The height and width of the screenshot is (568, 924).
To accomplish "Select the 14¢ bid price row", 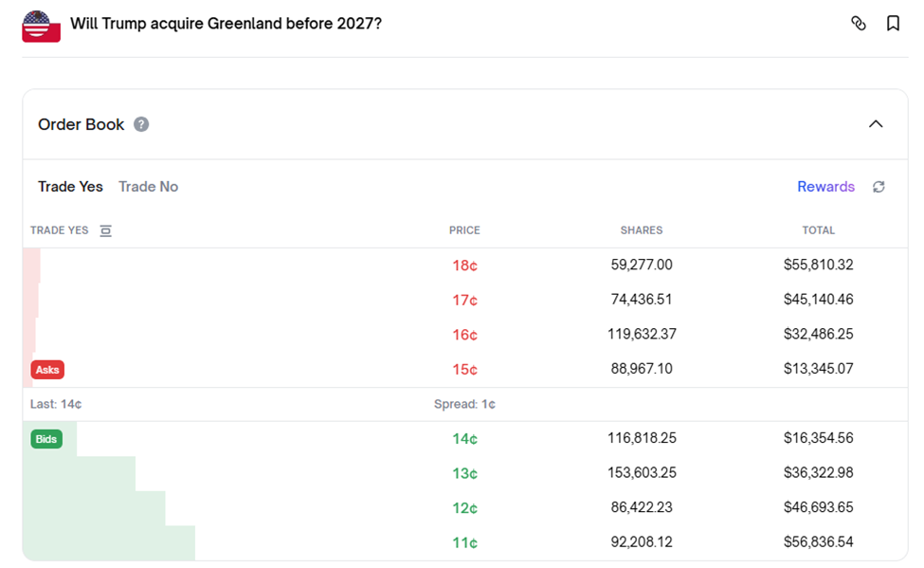I will pos(465,439).
